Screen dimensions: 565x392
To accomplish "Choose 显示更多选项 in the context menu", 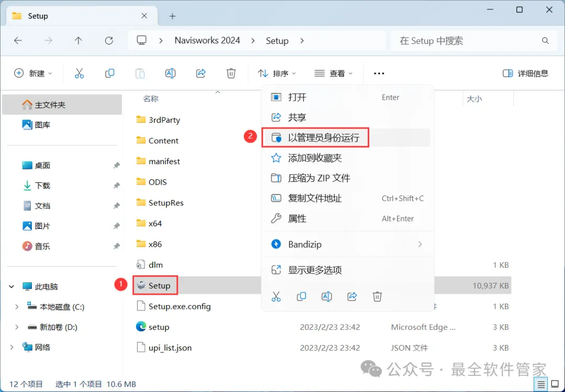I will tap(347, 270).
